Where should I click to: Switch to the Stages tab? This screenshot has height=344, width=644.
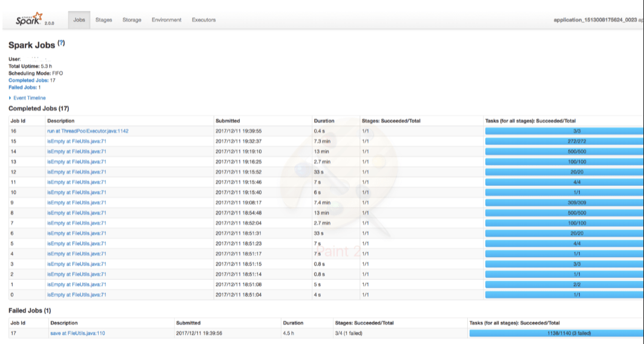104,20
